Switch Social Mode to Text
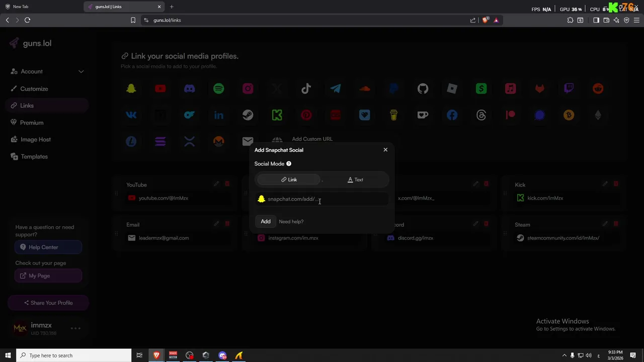644x362 pixels. tap(355, 179)
